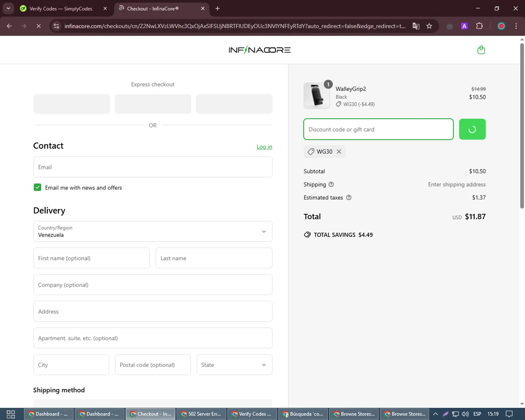
Task: Open Verify Codes taskbar window
Action: (252, 414)
